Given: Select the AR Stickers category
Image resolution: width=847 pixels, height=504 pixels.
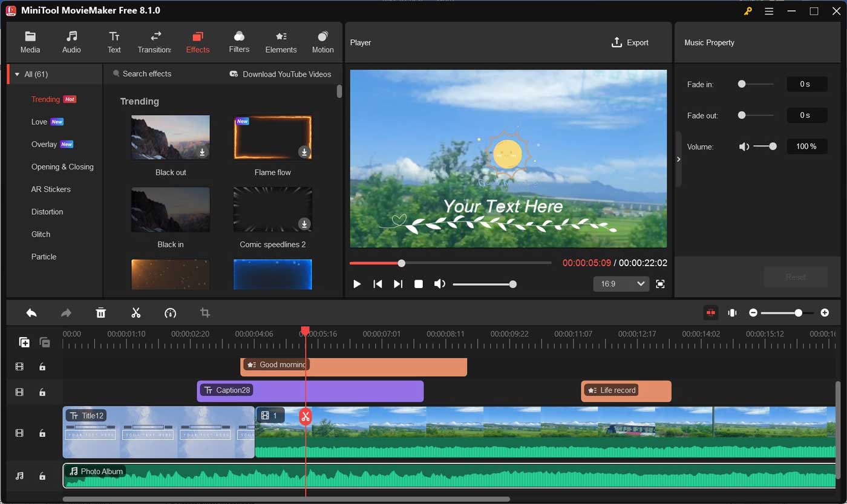Looking at the screenshot, I should click(x=51, y=189).
